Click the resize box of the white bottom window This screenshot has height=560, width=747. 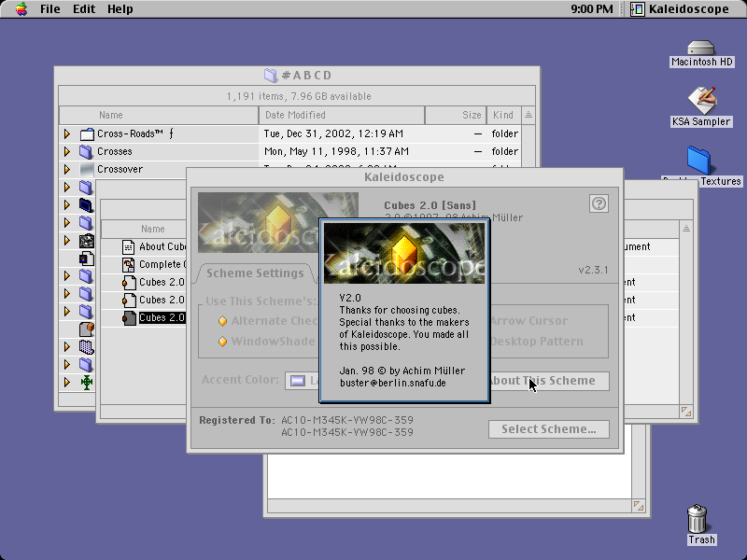tap(639, 506)
